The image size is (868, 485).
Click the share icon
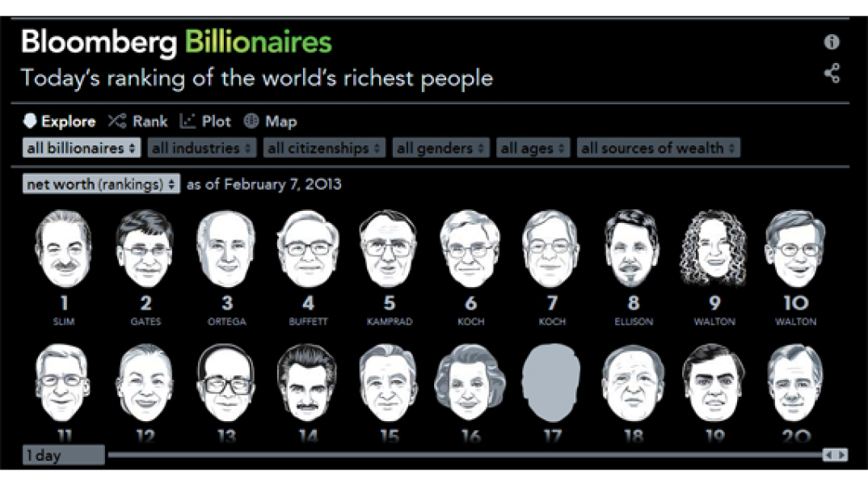coord(832,74)
